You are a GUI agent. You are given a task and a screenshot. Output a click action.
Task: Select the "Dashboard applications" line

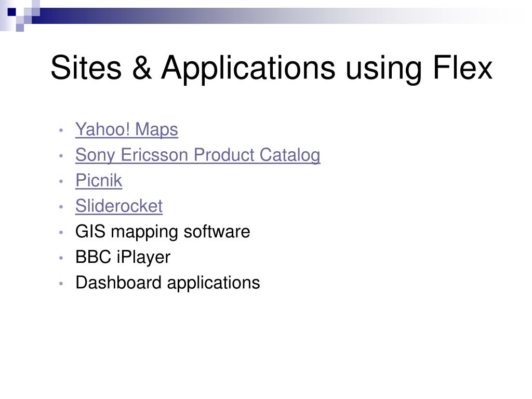click(x=168, y=283)
